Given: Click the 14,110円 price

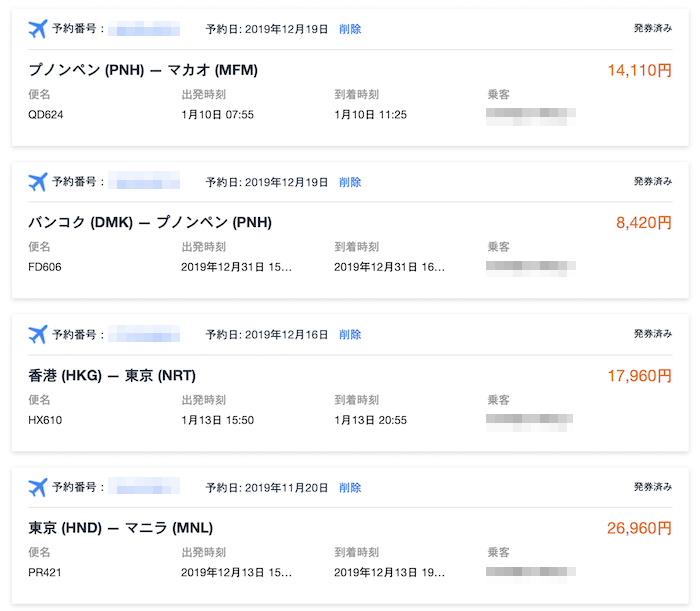Looking at the screenshot, I should coord(639,70).
